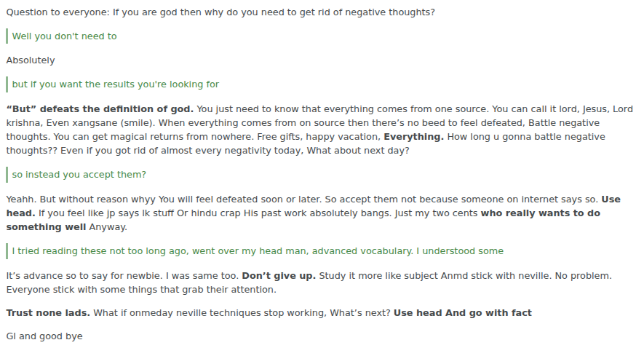
Task: Click bold text "But defeats the definition of god."
Action: [100, 109]
